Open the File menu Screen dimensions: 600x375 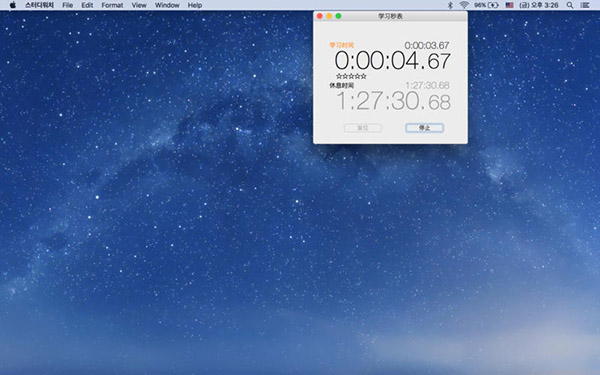[68, 5]
